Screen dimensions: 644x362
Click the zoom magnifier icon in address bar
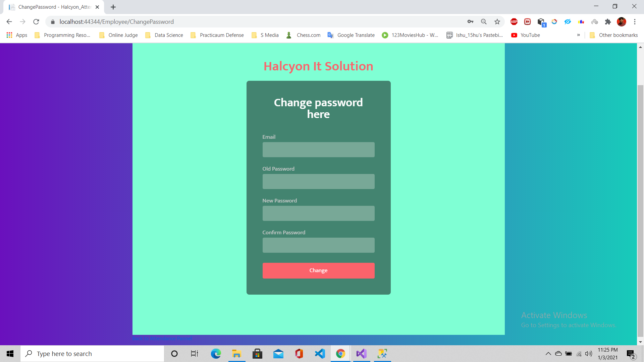484,22
